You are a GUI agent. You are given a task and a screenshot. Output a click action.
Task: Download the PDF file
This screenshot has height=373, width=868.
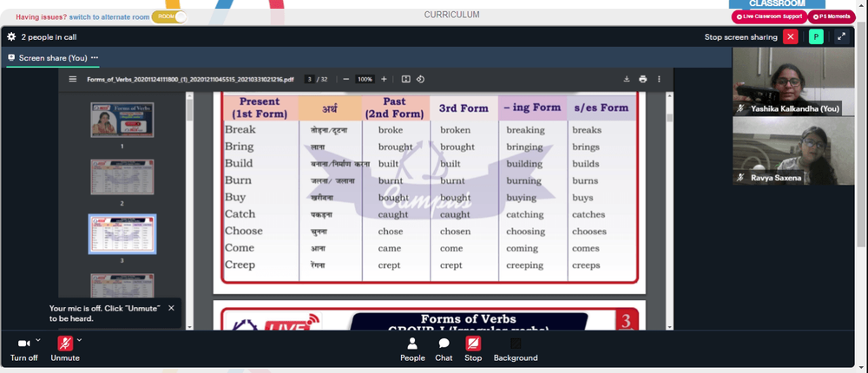click(x=627, y=79)
